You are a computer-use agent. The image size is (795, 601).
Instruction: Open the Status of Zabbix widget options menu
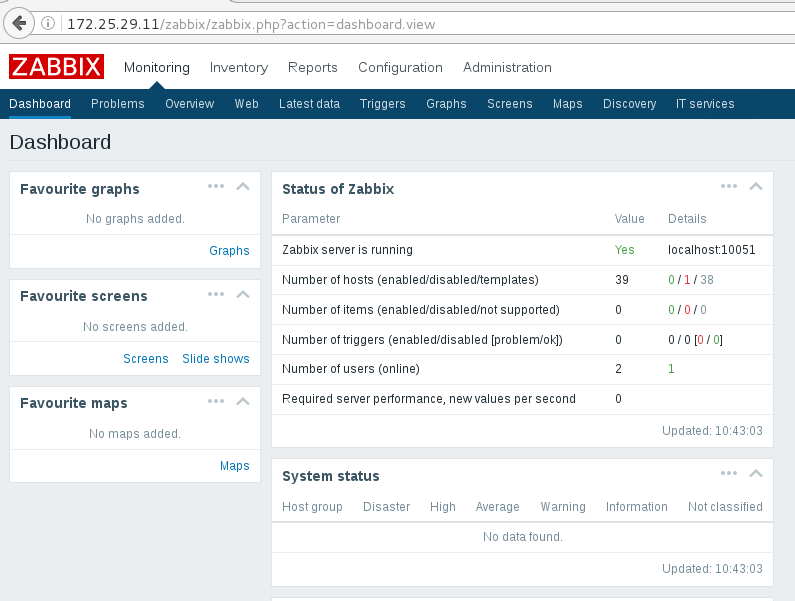729,186
